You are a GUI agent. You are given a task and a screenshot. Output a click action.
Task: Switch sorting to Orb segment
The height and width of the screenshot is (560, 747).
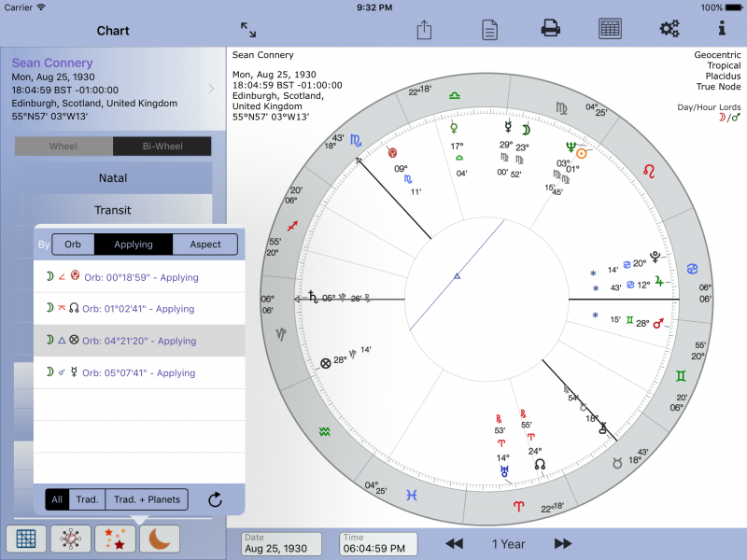point(73,245)
